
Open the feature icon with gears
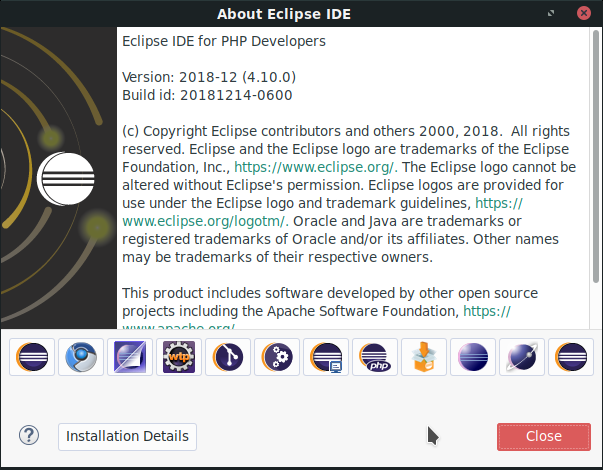click(277, 357)
